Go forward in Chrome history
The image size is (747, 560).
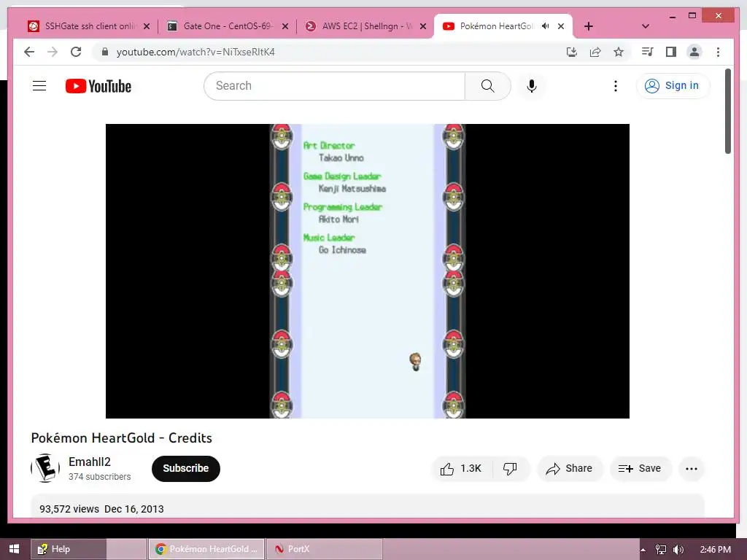point(53,52)
